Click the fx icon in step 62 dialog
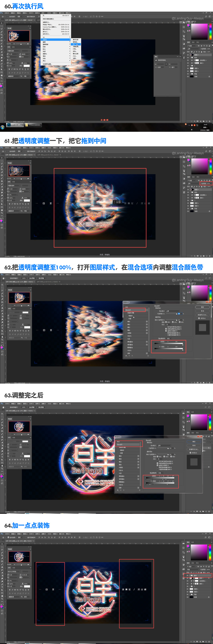This screenshot has height=644, width=213. pos(126,356)
